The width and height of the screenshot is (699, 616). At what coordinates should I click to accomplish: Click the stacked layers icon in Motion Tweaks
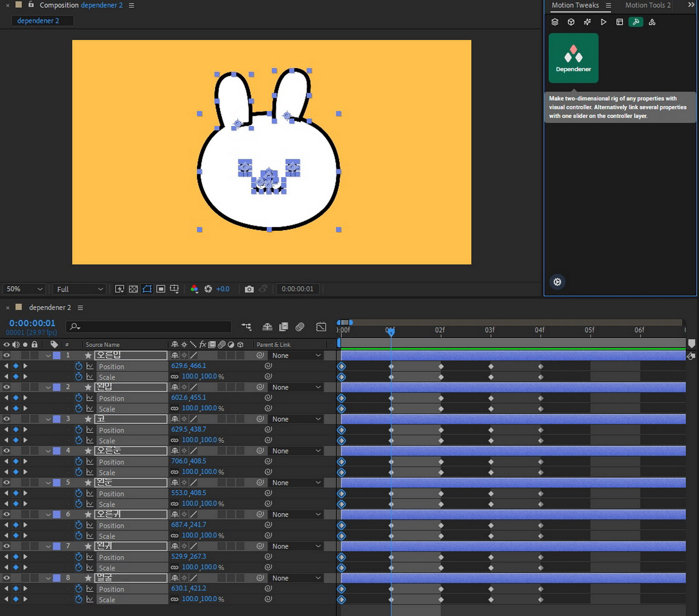coord(555,22)
